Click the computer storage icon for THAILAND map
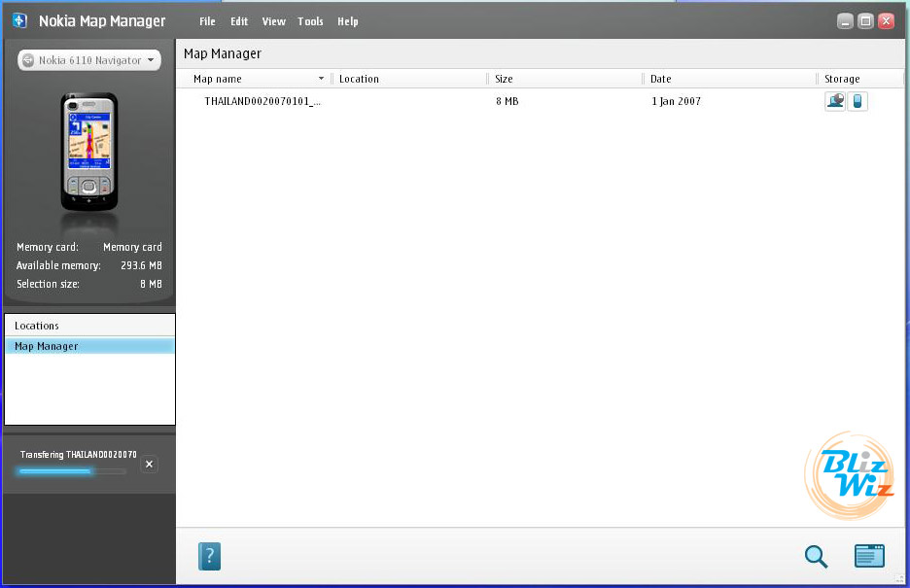Screen dimensions: 910x588 [835, 101]
